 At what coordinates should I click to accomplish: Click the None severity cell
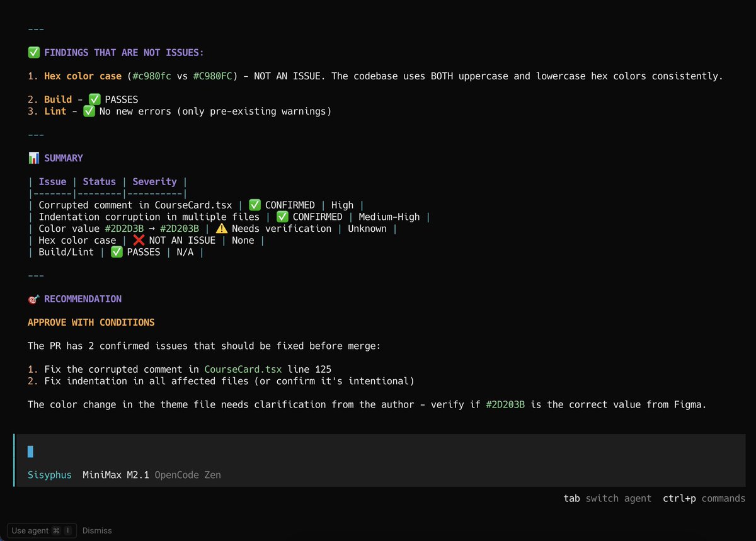click(x=243, y=241)
